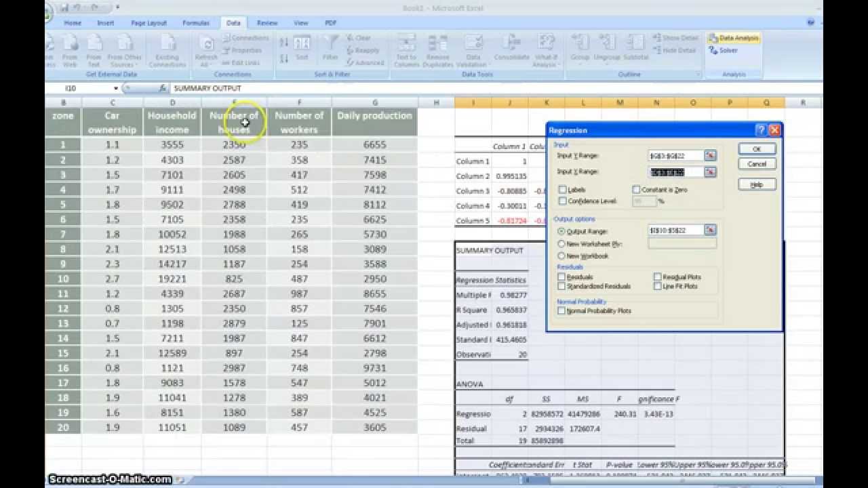
Task: Check Standardized Residuals
Action: coord(561,286)
